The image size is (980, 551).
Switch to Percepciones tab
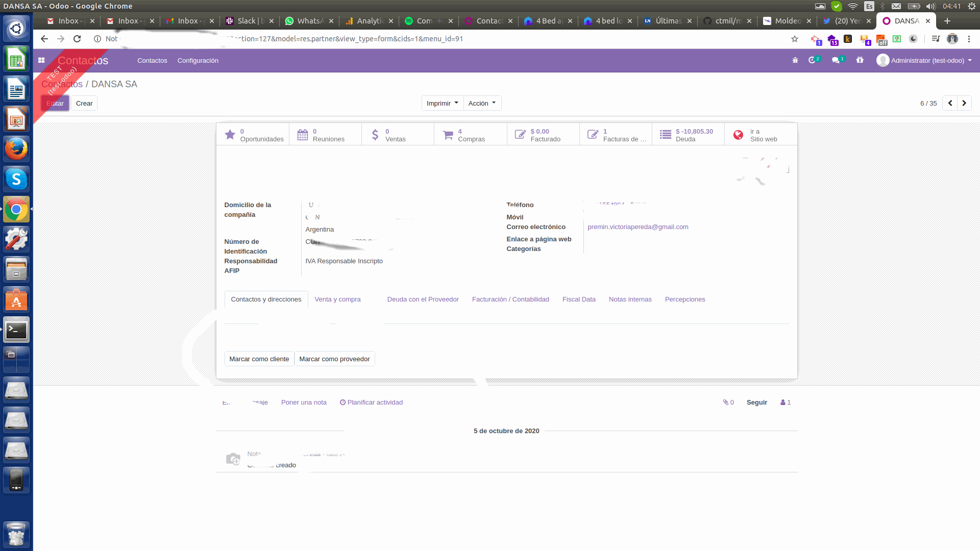(x=685, y=299)
